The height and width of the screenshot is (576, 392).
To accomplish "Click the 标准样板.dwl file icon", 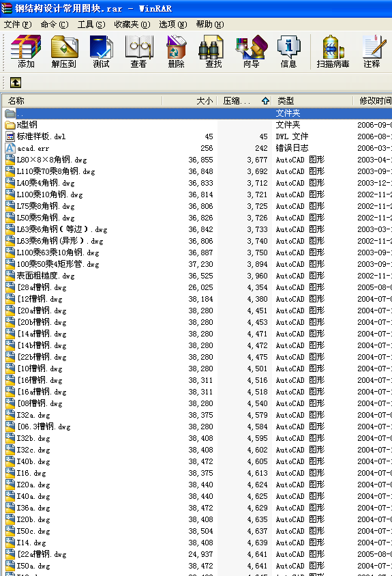I will 10,136.
